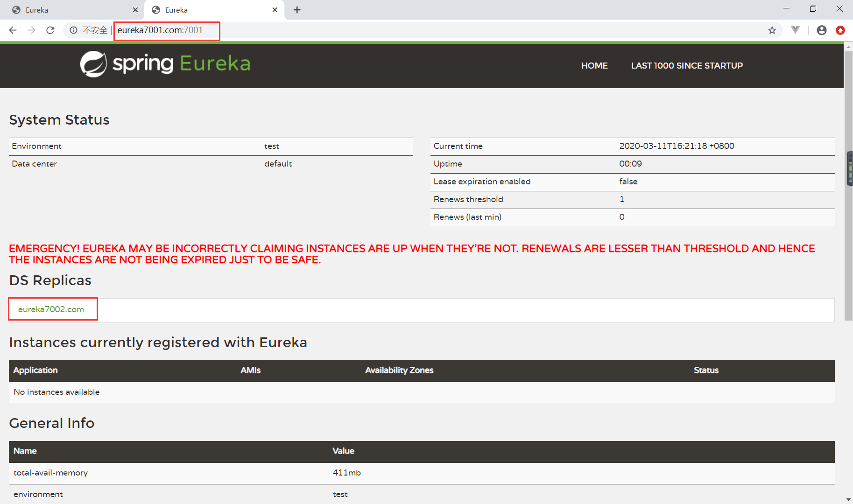Click the red update notification icon
The height and width of the screenshot is (504, 853).
pos(840,30)
